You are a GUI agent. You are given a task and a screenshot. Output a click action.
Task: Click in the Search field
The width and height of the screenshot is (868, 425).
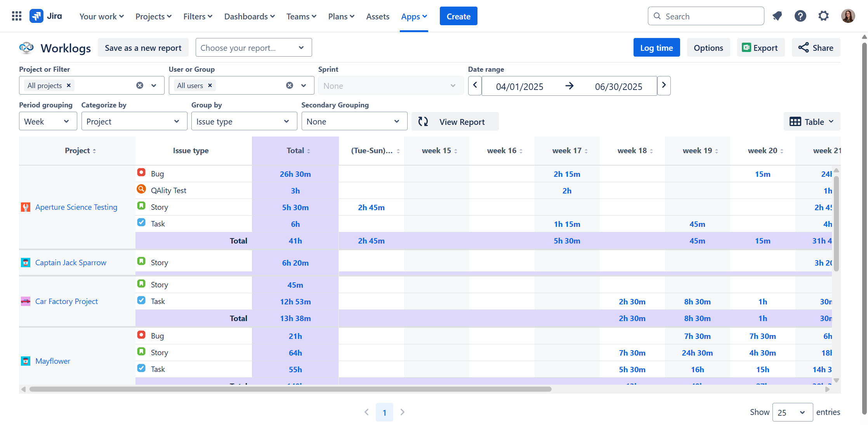pos(706,16)
